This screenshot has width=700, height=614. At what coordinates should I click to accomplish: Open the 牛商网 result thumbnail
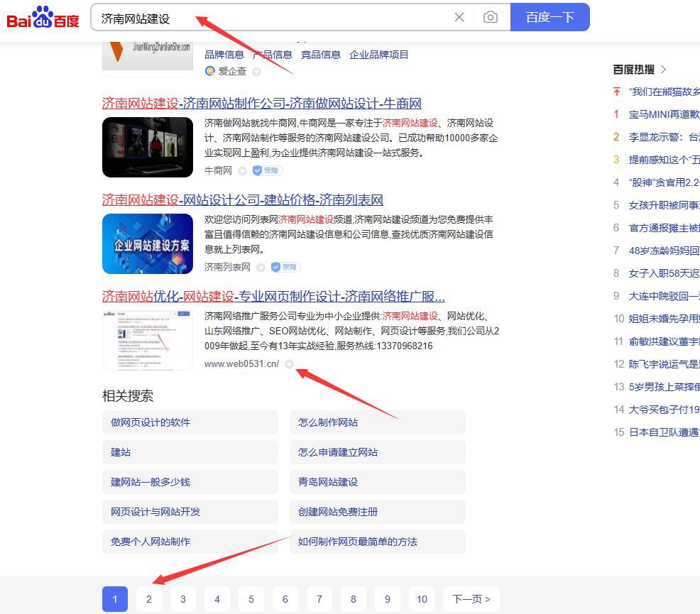pos(148,147)
